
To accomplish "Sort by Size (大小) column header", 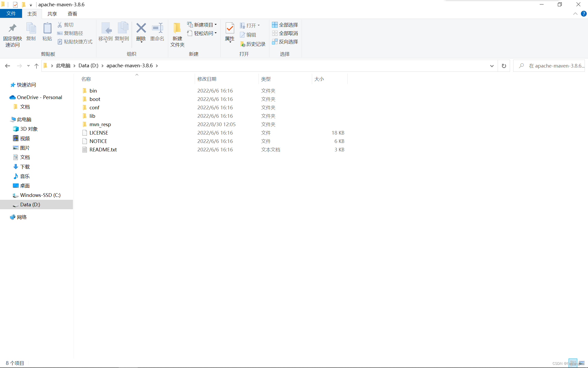I will 329,79.
